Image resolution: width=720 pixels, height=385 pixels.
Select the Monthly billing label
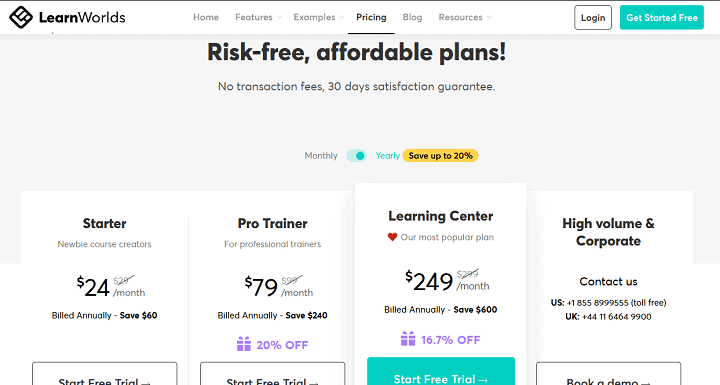(321, 156)
